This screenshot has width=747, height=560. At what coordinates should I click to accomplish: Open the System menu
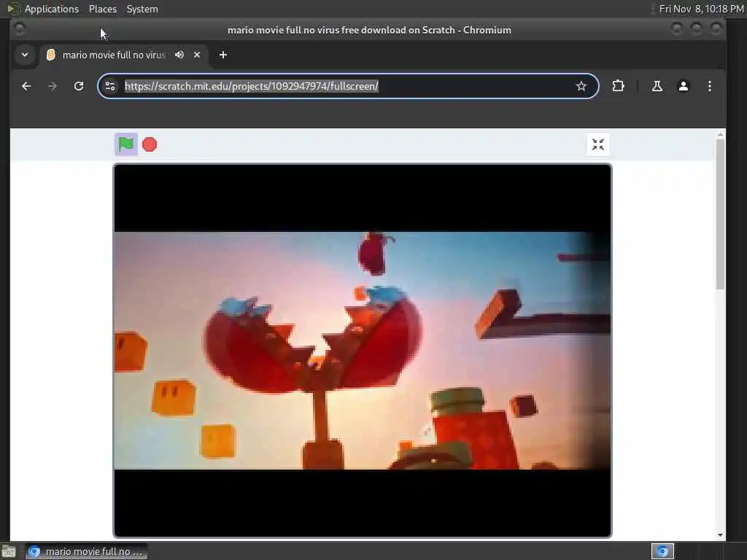click(142, 9)
